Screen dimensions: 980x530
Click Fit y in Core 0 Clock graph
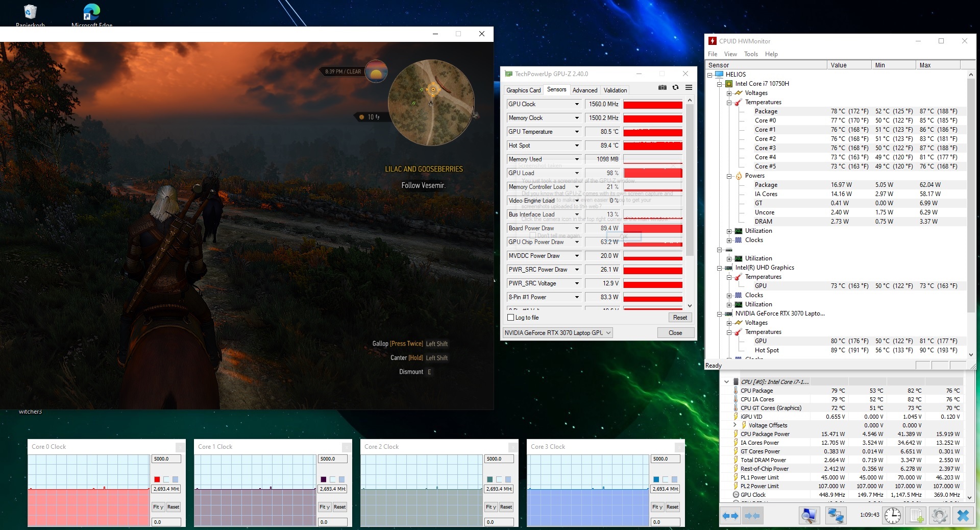(x=158, y=507)
